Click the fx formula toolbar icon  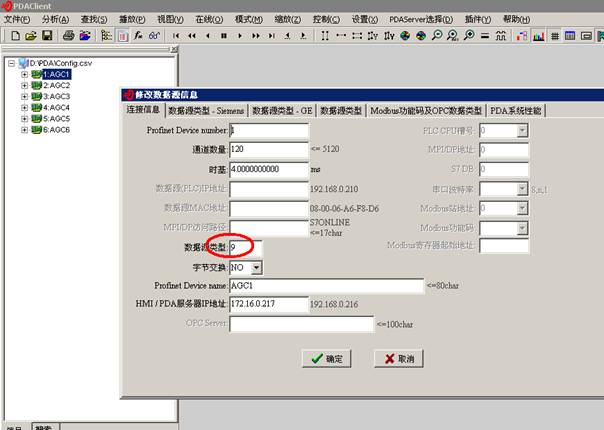pyautogui.click(x=138, y=36)
